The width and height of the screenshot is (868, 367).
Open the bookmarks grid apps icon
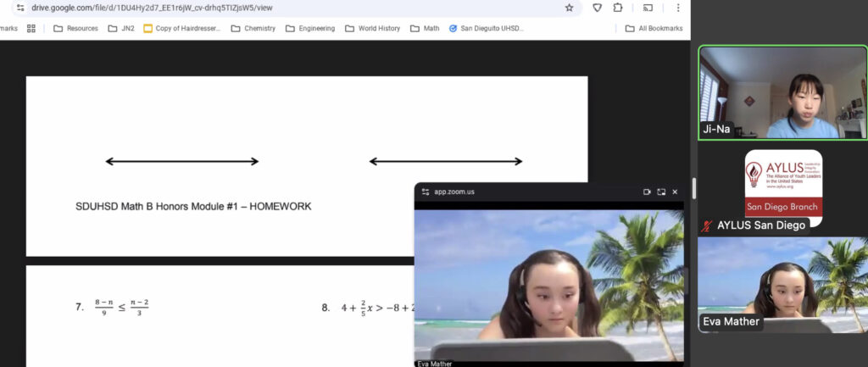(31, 28)
